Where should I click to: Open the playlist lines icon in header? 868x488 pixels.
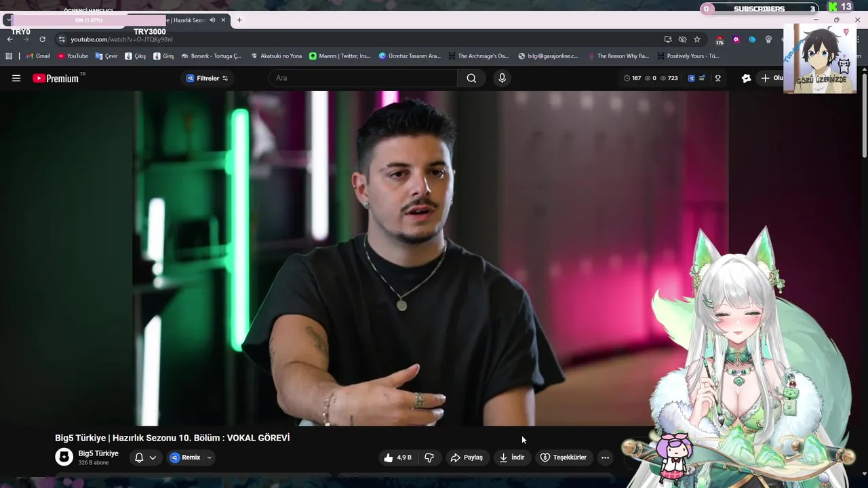[703, 78]
